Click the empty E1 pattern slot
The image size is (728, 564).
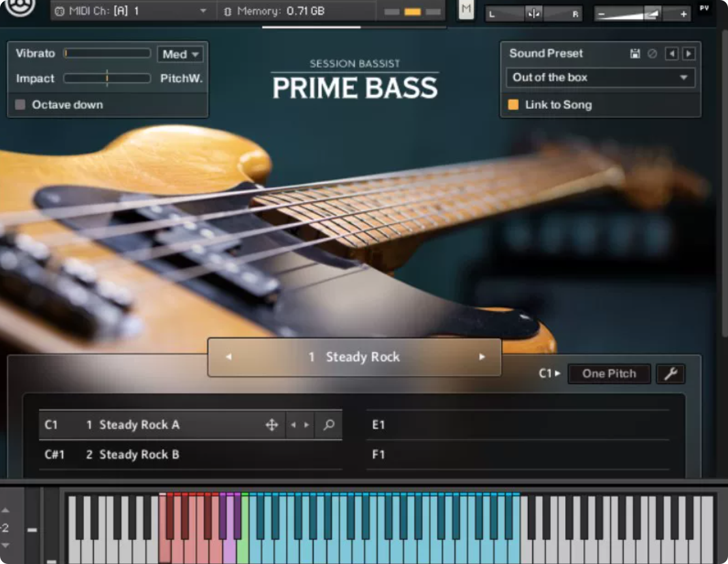pyautogui.click(x=518, y=424)
